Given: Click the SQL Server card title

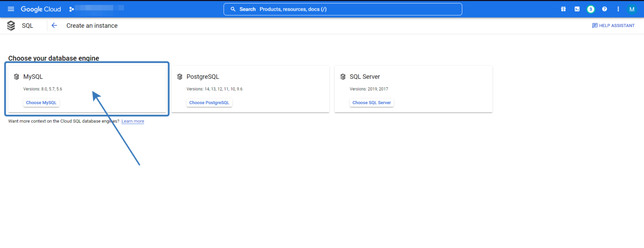Looking at the screenshot, I should (365, 76).
